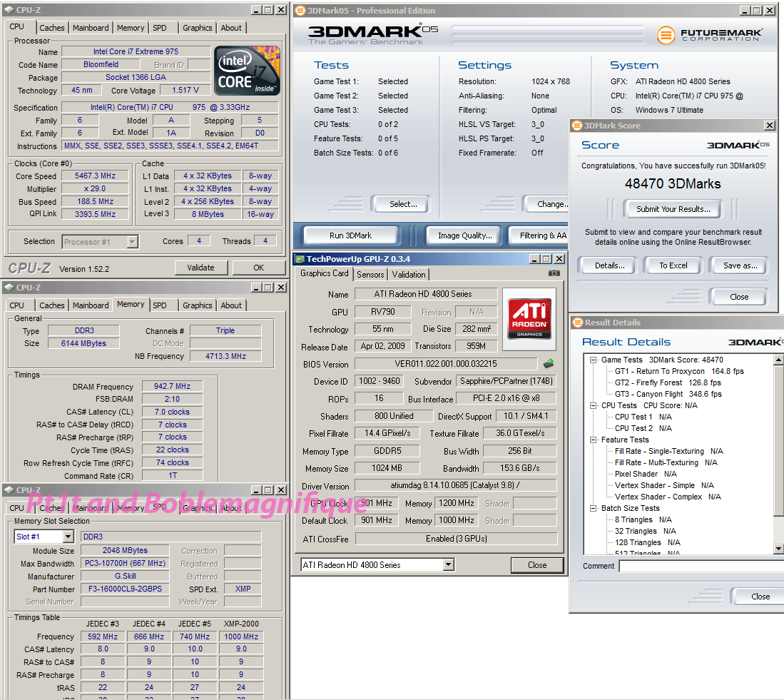Select GT1 - Return To Proxycon row

pyautogui.click(x=679, y=372)
